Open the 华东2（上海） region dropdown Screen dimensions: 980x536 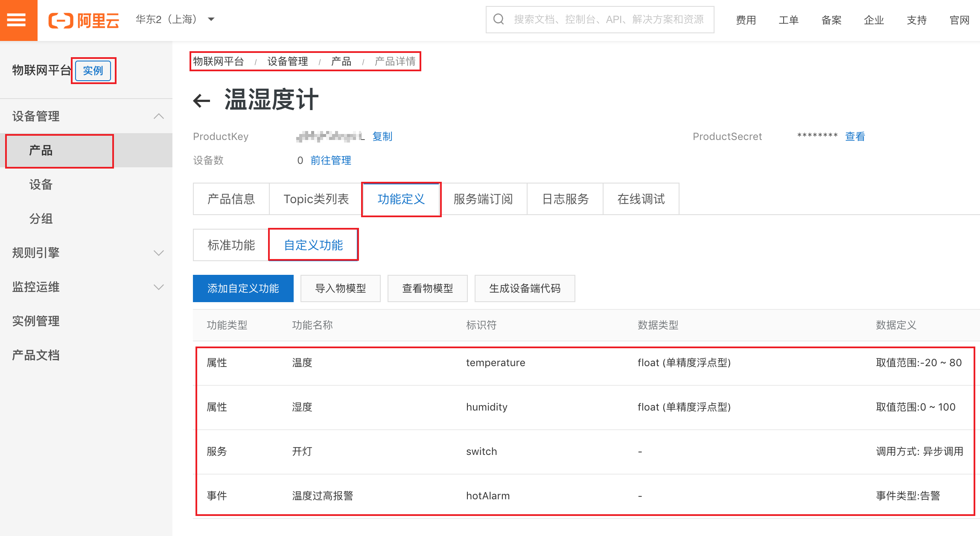(x=175, y=20)
